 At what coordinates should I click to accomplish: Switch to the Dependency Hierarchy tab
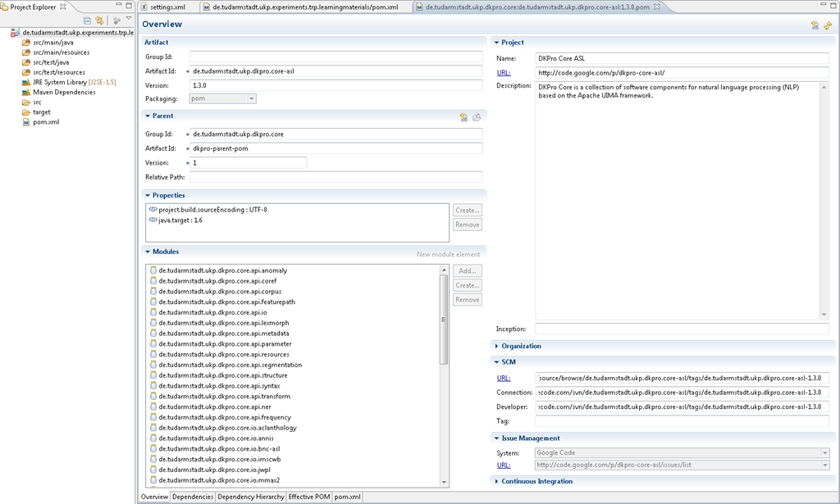[251, 497]
